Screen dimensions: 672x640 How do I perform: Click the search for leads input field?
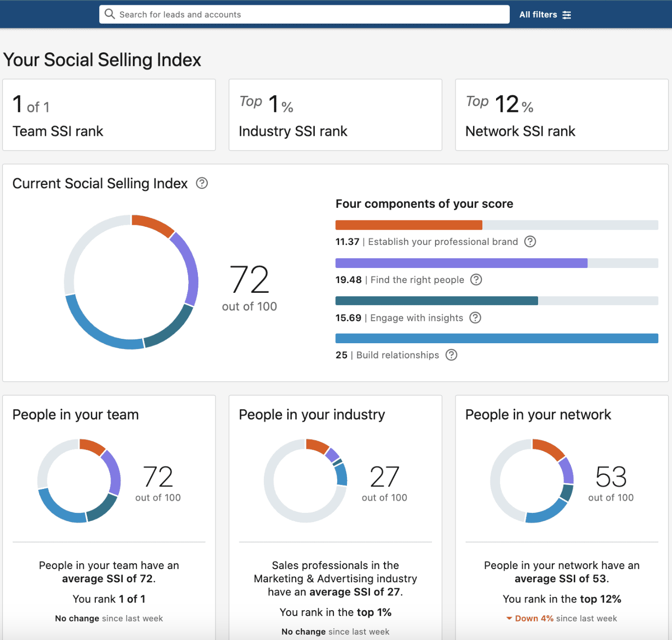pos(303,14)
